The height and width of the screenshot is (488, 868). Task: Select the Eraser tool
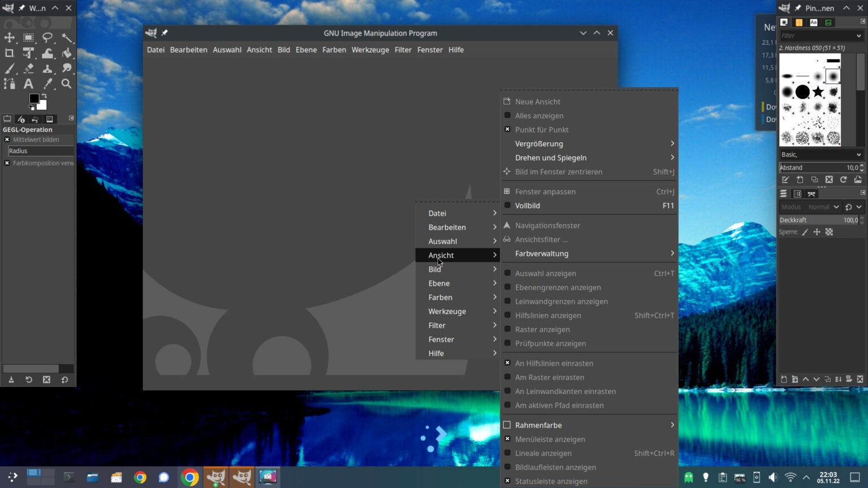[28, 68]
